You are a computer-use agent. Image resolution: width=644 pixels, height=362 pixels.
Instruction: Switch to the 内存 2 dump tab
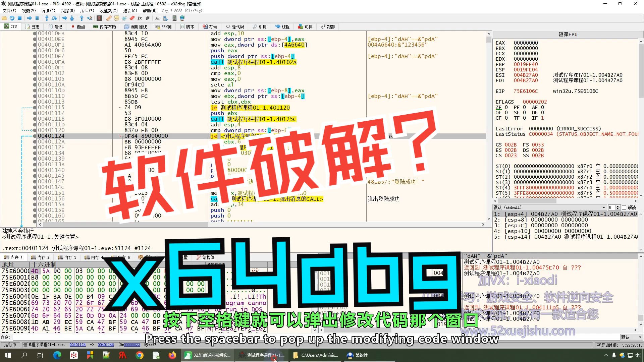tap(40, 257)
